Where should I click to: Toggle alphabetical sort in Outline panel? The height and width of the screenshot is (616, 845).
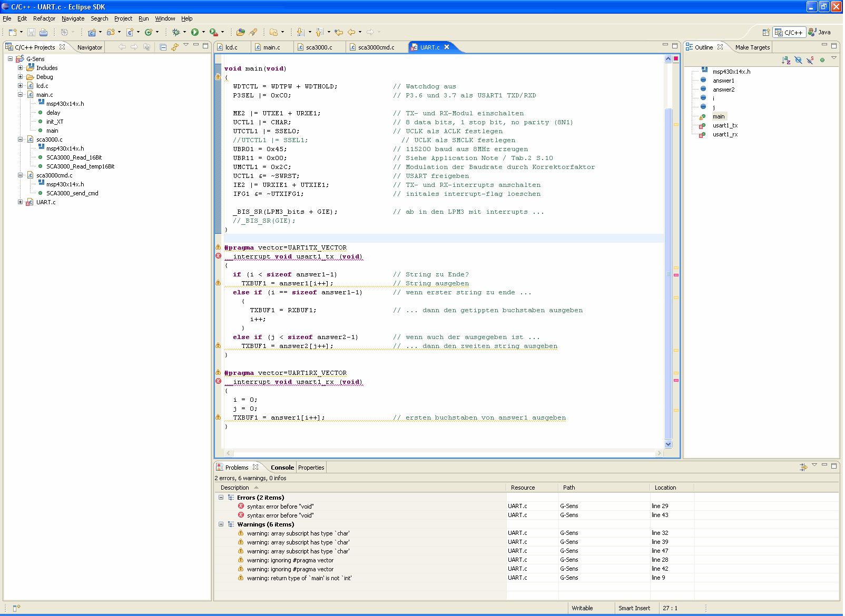(785, 60)
